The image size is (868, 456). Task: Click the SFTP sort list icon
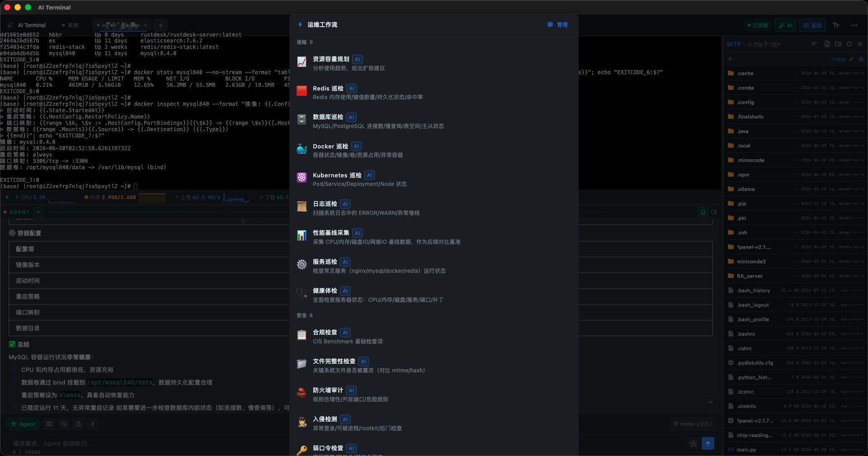tap(814, 44)
